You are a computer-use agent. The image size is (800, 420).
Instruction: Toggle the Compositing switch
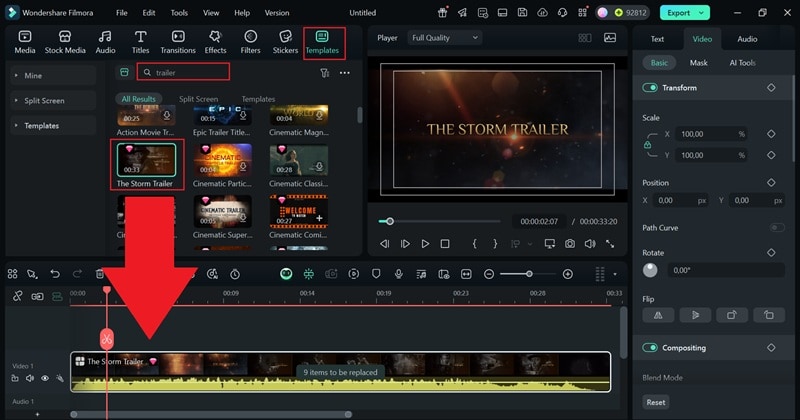649,348
